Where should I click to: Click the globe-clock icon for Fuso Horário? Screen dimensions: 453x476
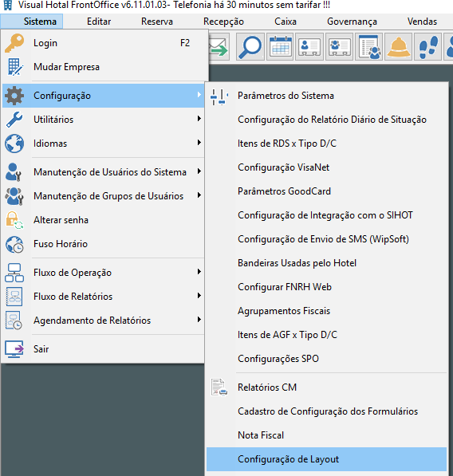[x=14, y=244]
